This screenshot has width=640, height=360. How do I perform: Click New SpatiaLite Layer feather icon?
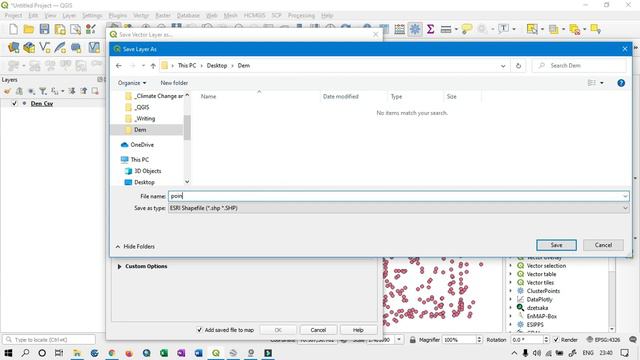[60, 48]
